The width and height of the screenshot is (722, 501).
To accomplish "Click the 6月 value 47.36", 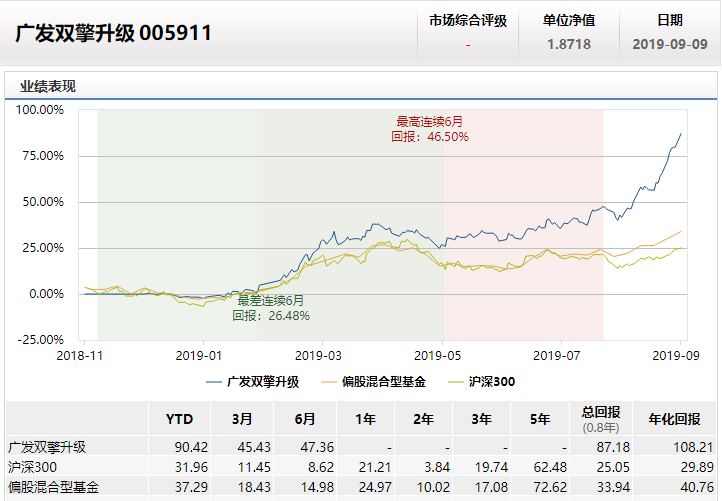I will point(317,447).
